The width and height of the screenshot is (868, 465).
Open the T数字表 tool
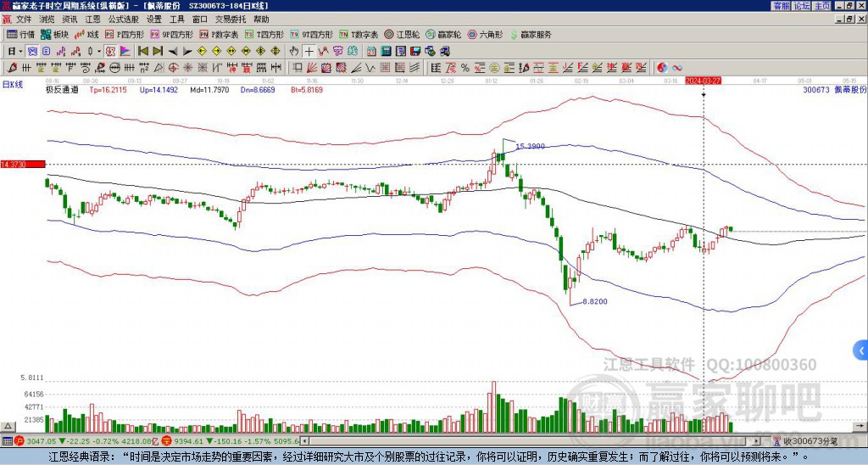point(359,34)
